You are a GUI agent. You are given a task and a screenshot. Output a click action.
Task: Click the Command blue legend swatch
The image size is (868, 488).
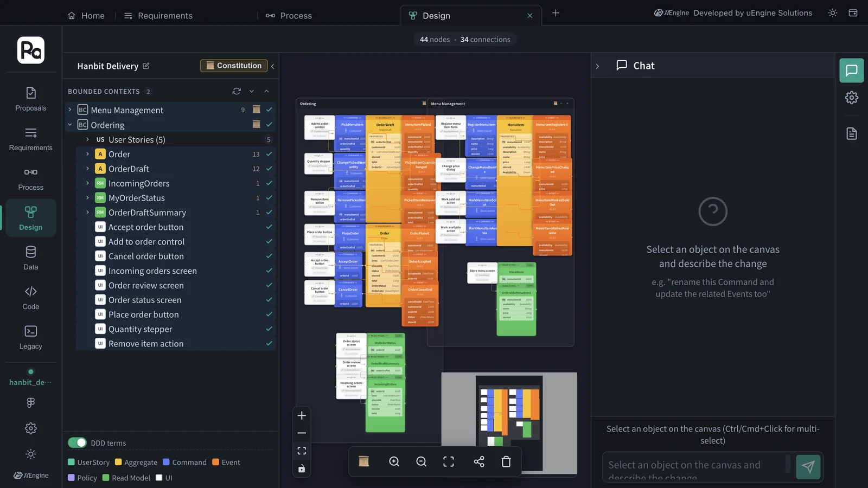[167, 462]
